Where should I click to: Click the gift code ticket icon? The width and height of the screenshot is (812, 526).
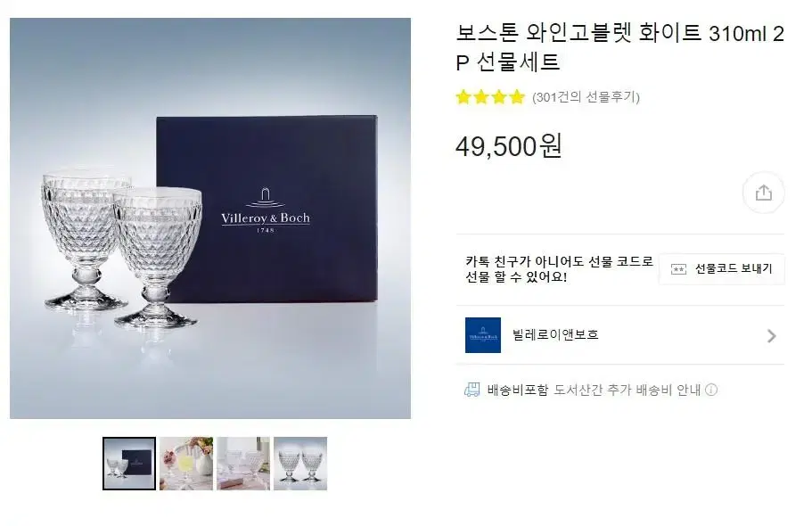(x=678, y=269)
